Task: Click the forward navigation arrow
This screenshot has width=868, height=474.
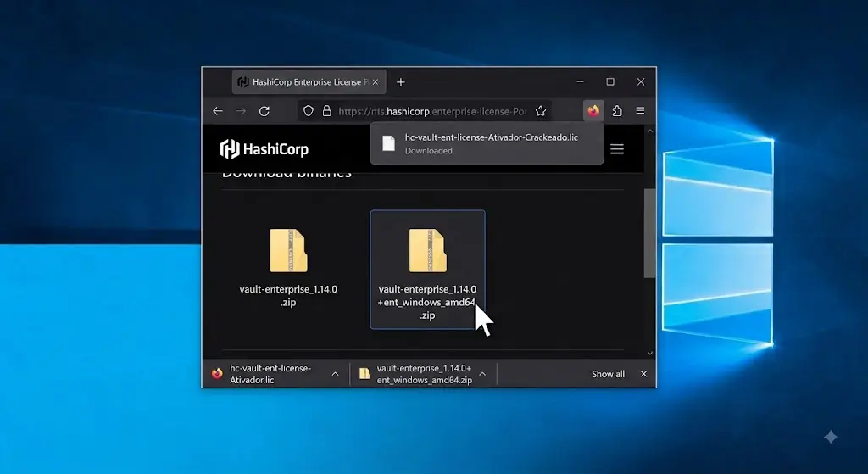Action: (241, 111)
